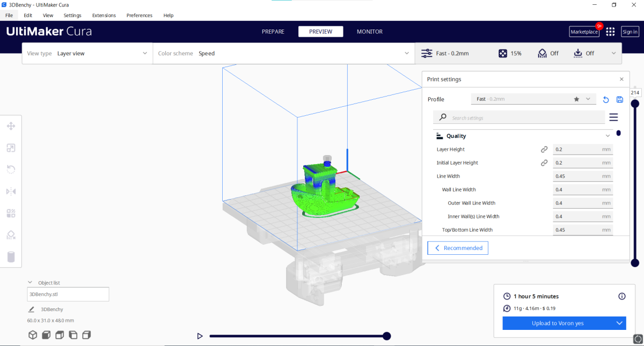The height and width of the screenshot is (346, 644).
Task: Open the application switcher grid icon
Action: point(610,32)
